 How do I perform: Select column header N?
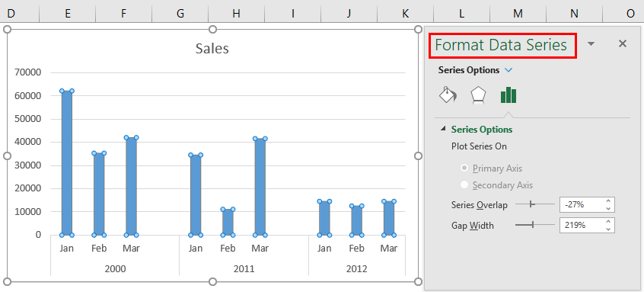click(574, 14)
